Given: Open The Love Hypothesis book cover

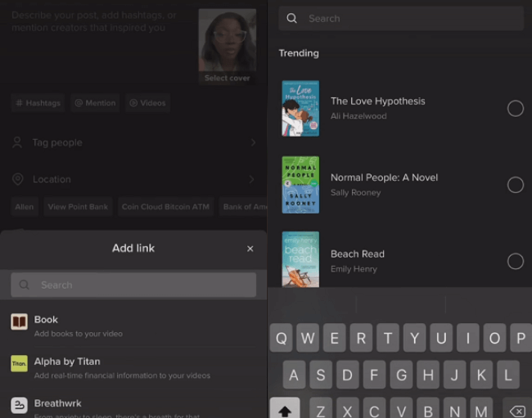Looking at the screenshot, I should coord(300,108).
